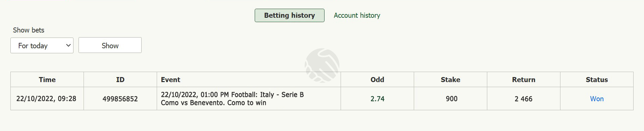Click the ID column header
The width and height of the screenshot is (644, 131).
(120, 80)
